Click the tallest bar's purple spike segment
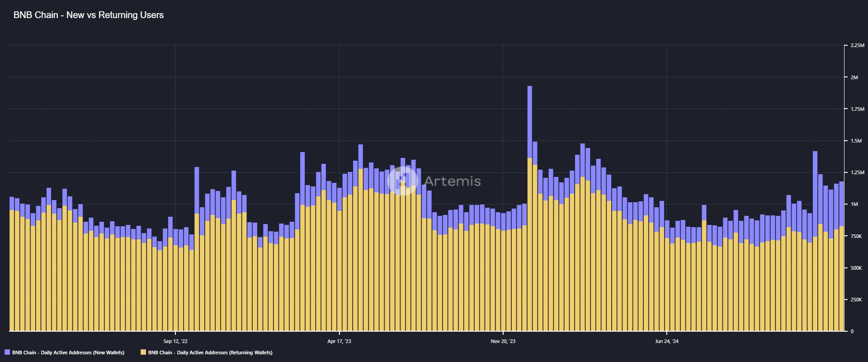868x362 pixels. 529,121
